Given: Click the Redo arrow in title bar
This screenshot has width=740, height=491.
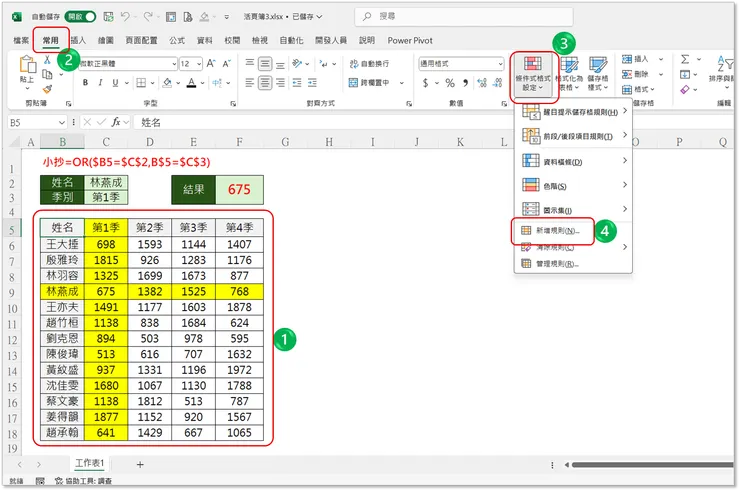Looking at the screenshot, I should point(148,17).
